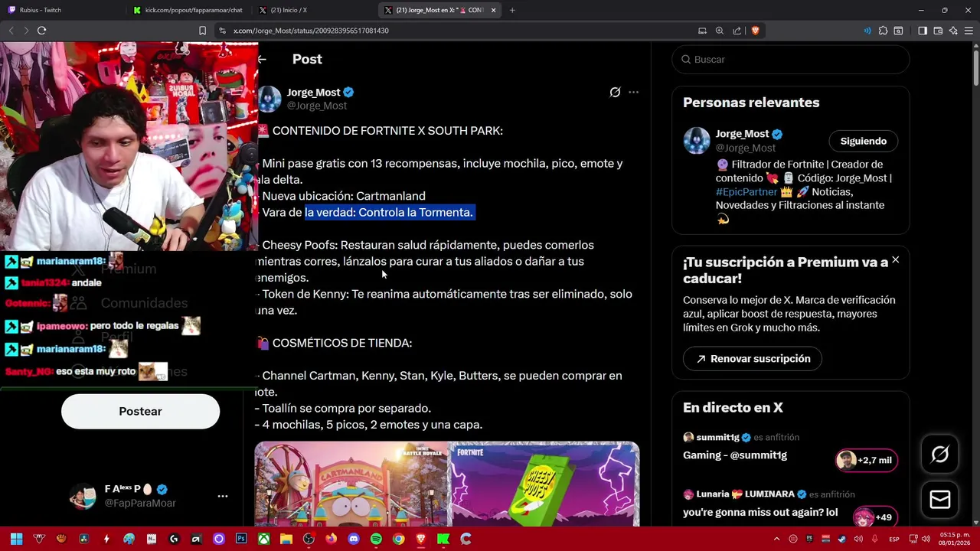This screenshot has width=980, height=551.
Task: Click the zoom magnifier icon in address bar
Action: click(720, 31)
